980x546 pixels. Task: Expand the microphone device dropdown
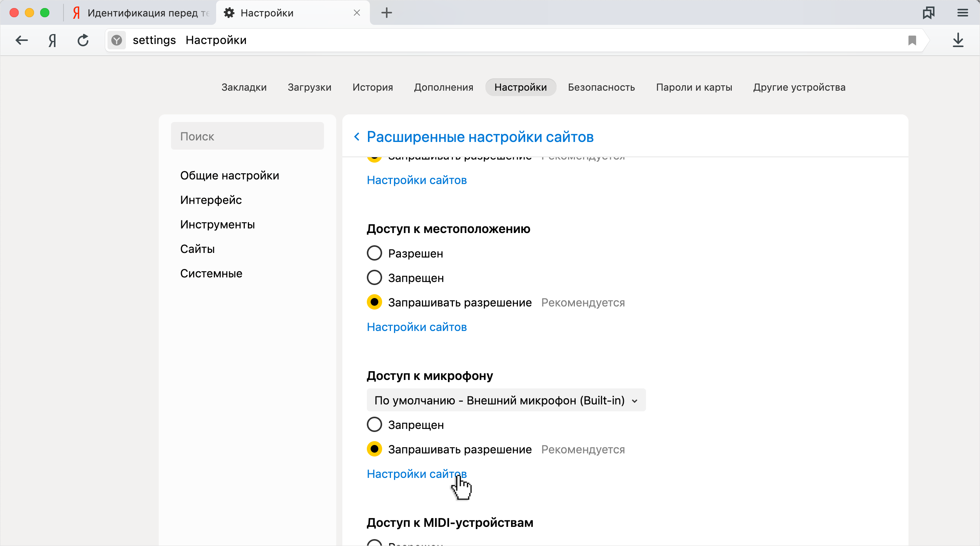(x=506, y=400)
